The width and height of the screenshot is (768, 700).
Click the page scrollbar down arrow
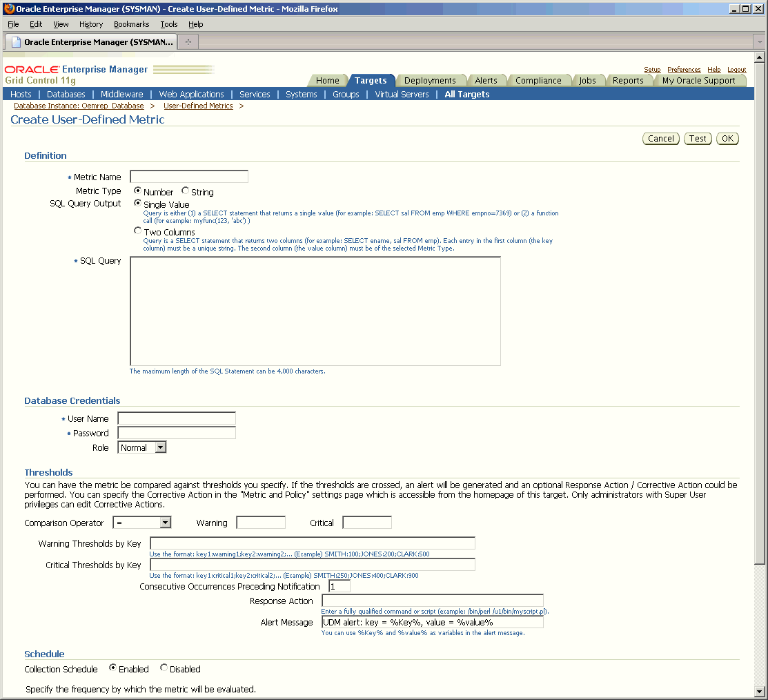tap(760, 692)
